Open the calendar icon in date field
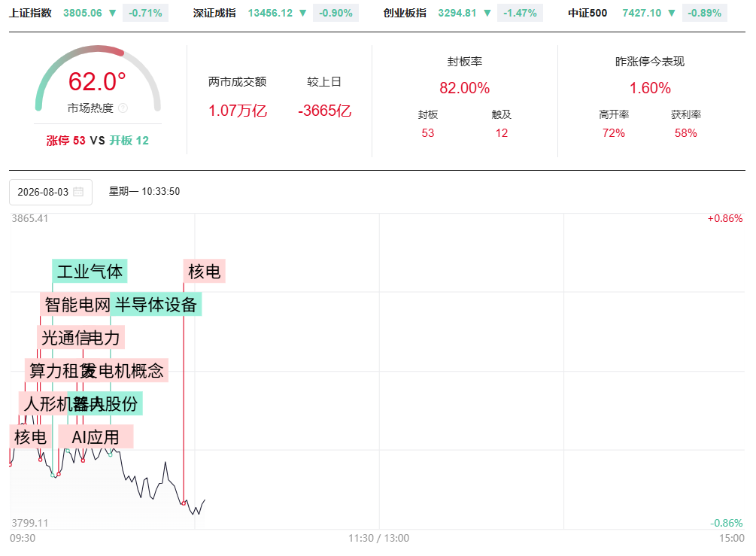This screenshot has width=756, height=556. [x=78, y=192]
